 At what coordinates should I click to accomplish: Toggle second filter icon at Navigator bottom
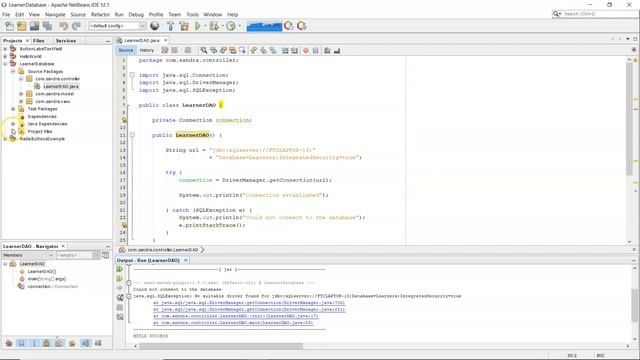click(21, 343)
